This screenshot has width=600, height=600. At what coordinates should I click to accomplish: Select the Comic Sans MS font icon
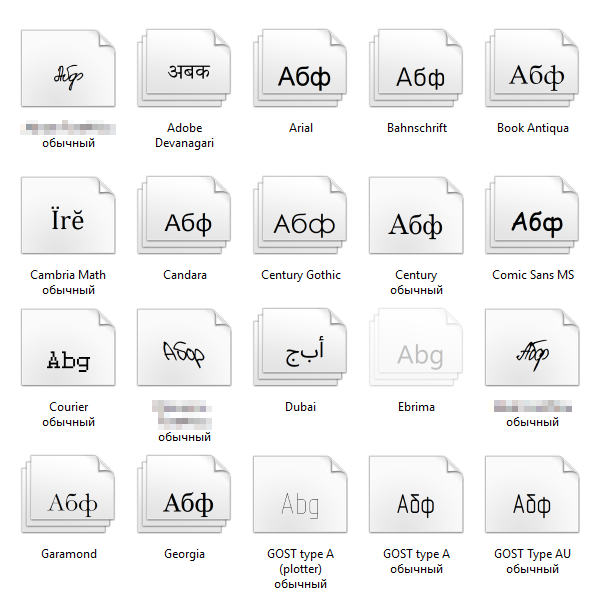click(x=532, y=215)
